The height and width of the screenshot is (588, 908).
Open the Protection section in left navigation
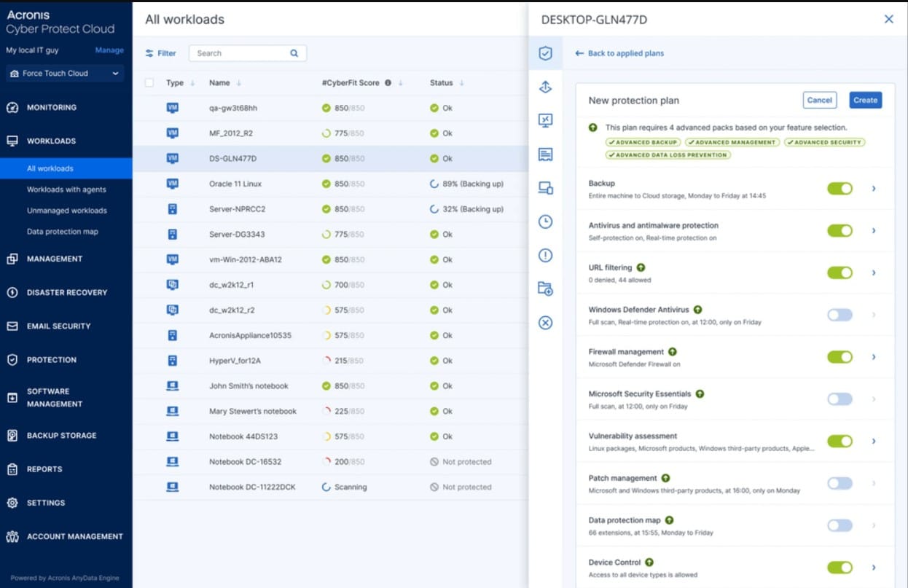(x=52, y=360)
